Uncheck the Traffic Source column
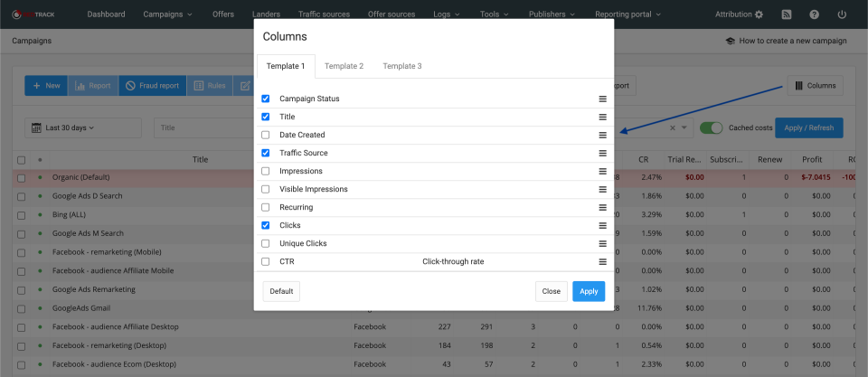This screenshot has width=868, height=377. click(265, 153)
